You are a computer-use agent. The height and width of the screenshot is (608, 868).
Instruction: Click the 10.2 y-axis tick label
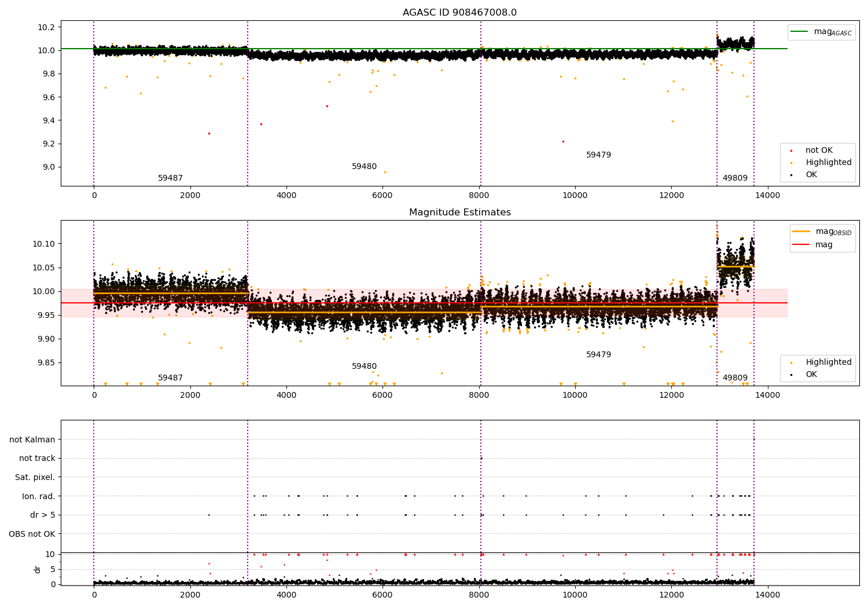point(46,27)
